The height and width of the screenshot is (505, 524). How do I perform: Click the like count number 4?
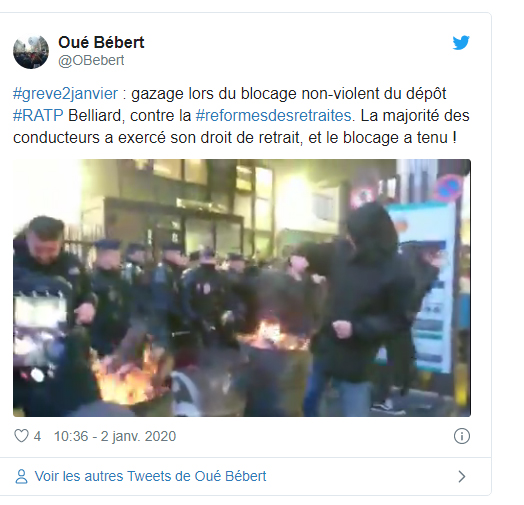[37, 436]
